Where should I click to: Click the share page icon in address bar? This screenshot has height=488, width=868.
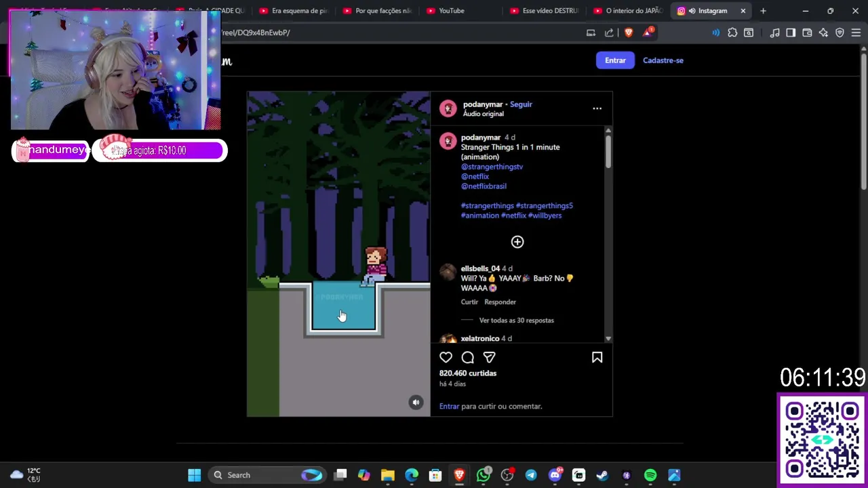[x=609, y=33]
